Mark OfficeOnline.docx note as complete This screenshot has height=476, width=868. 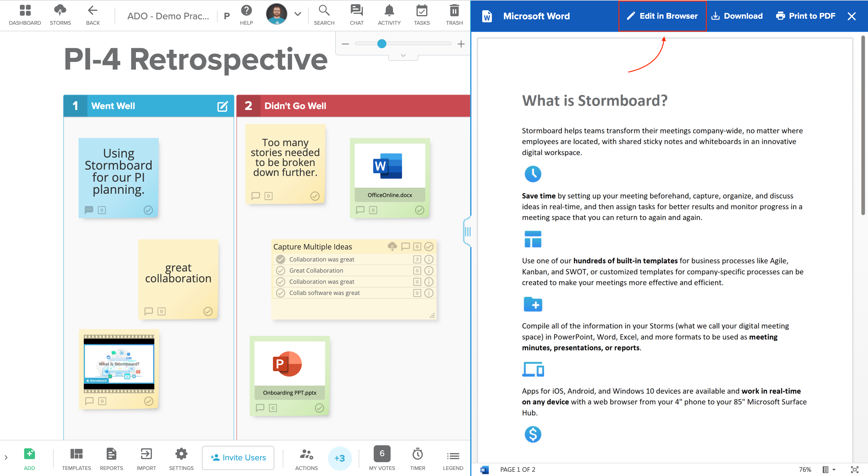419,210
